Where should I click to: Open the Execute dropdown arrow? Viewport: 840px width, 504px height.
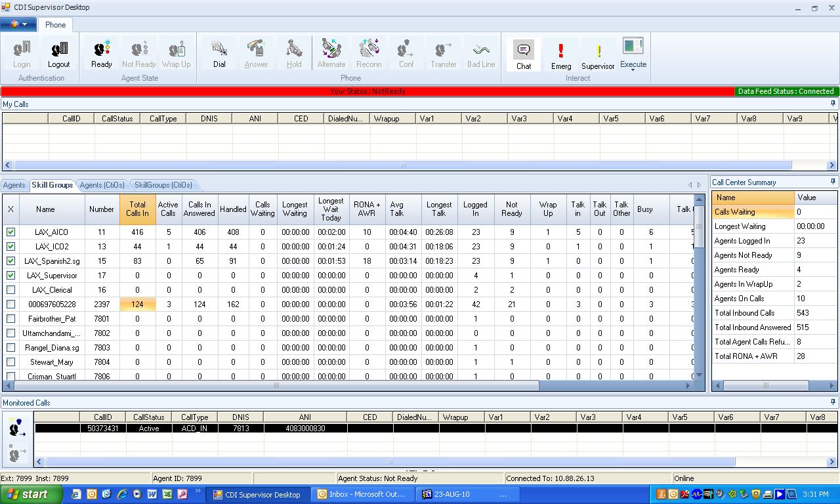pyautogui.click(x=633, y=69)
